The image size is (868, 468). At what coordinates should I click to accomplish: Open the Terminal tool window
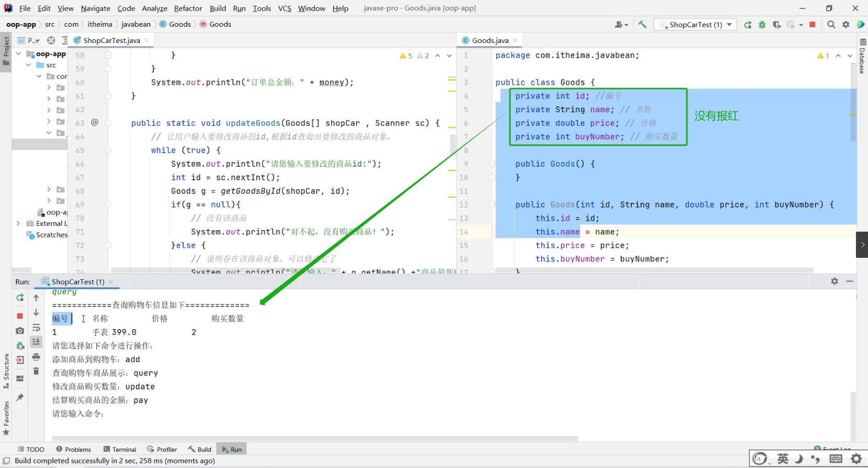click(120, 449)
